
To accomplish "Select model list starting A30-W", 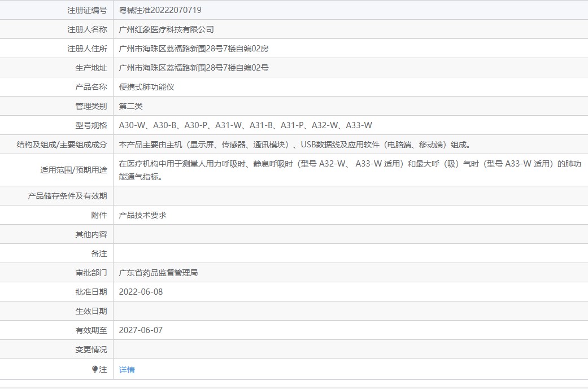I will click(246, 125).
